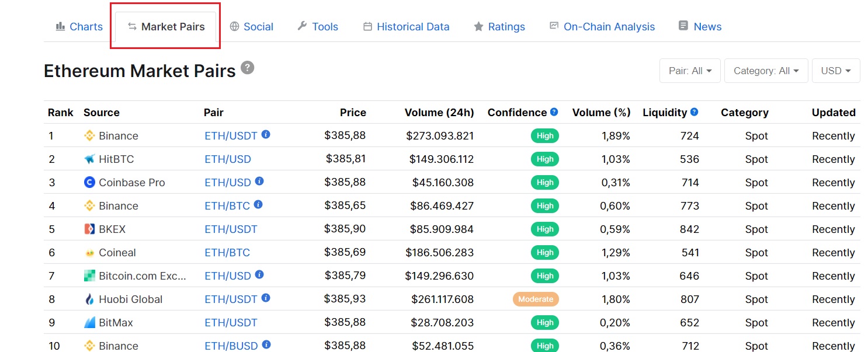Open Coineal ETH/BTC pair link
The height and width of the screenshot is (352, 868).
pyautogui.click(x=227, y=253)
